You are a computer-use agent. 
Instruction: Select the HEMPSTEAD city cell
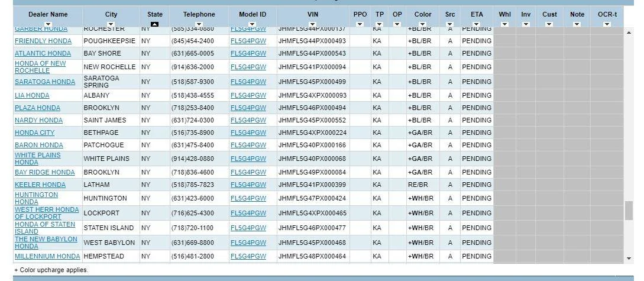coord(111,256)
